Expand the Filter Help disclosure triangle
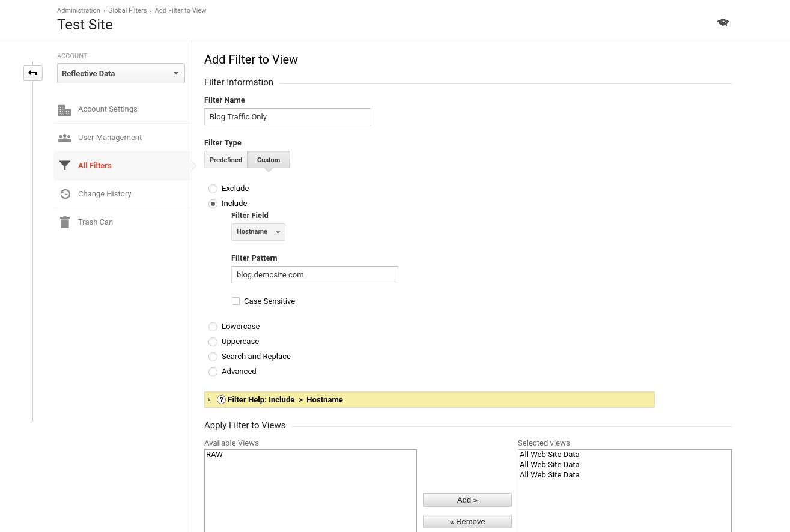 click(x=209, y=399)
